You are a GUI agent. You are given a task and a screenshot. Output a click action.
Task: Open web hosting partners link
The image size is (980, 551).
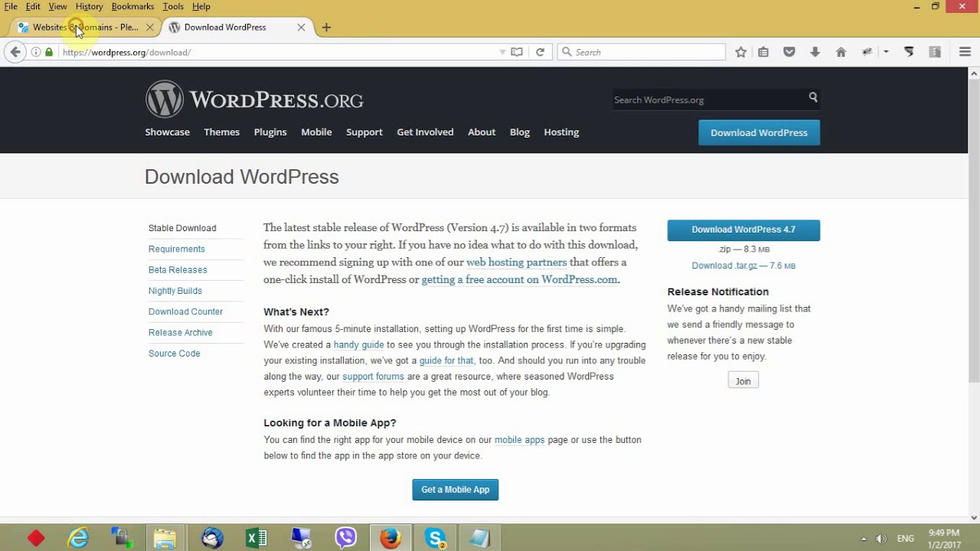pos(517,262)
